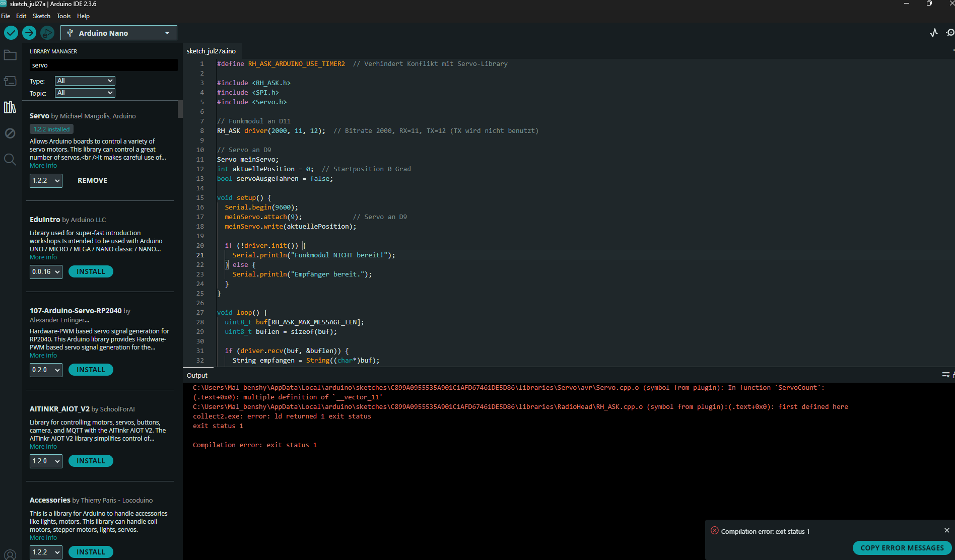Click the 'void setup() {' line

pos(244,198)
